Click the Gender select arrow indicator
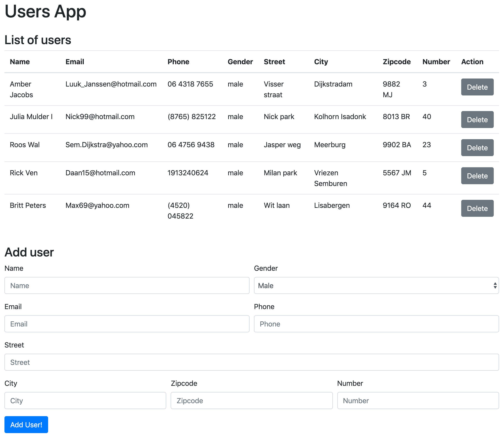 point(495,285)
